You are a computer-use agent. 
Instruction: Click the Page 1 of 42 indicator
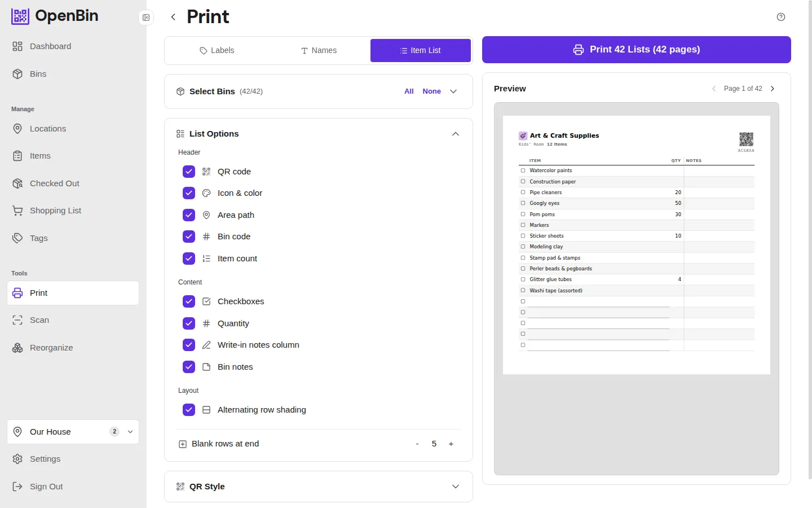point(743,89)
